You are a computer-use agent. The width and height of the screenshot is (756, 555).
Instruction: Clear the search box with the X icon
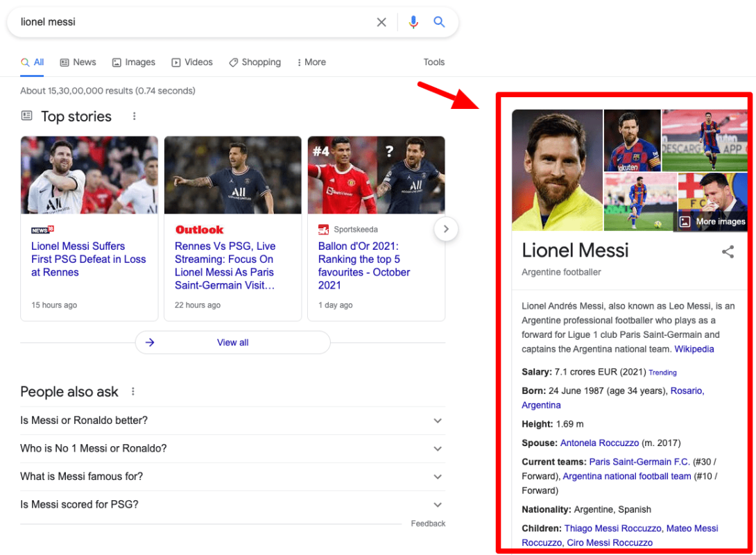381,22
